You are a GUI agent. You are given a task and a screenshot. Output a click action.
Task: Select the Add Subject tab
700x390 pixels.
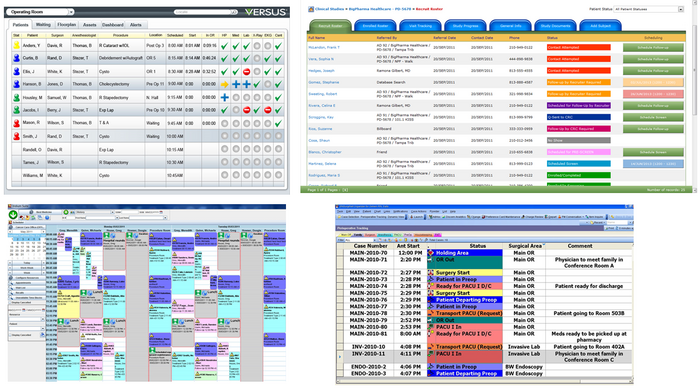click(601, 26)
